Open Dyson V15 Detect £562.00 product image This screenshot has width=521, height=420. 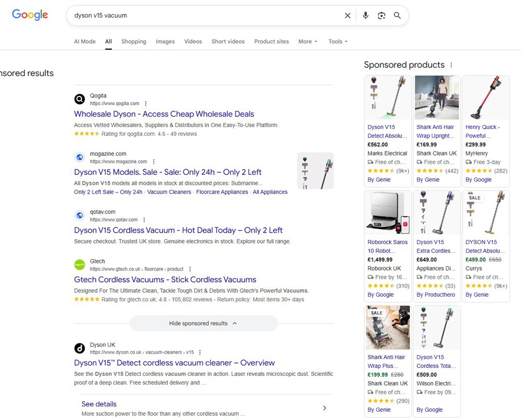tap(388, 98)
